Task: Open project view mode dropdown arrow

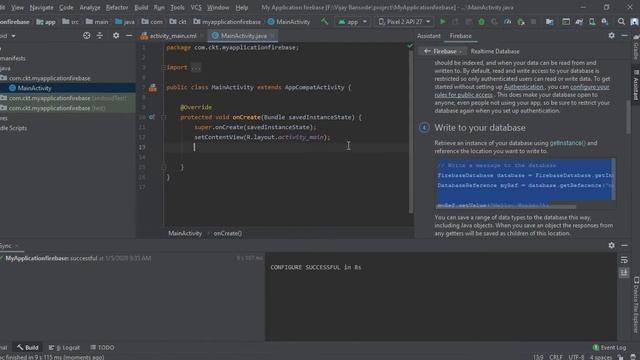Action: point(13,36)
